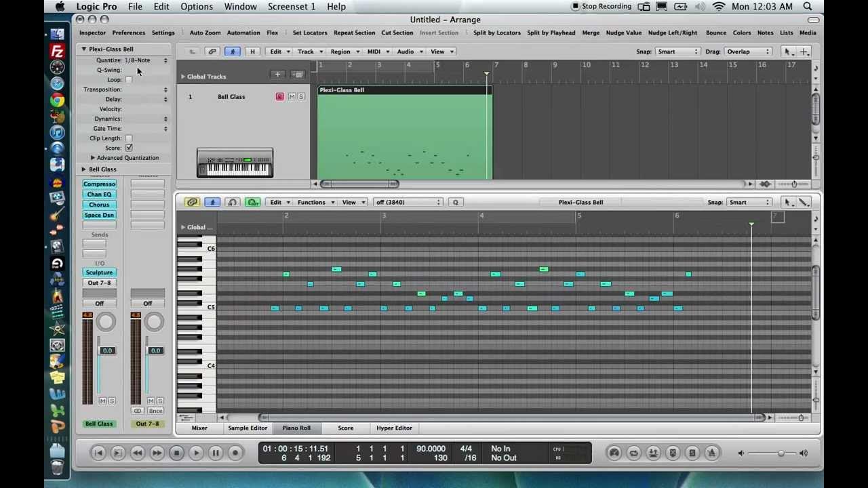The width and height of the screenshot is (868, 488).
Task: Toggle the Metronome click button in transport
Action: pyautogui.click(x=712, y=453)
